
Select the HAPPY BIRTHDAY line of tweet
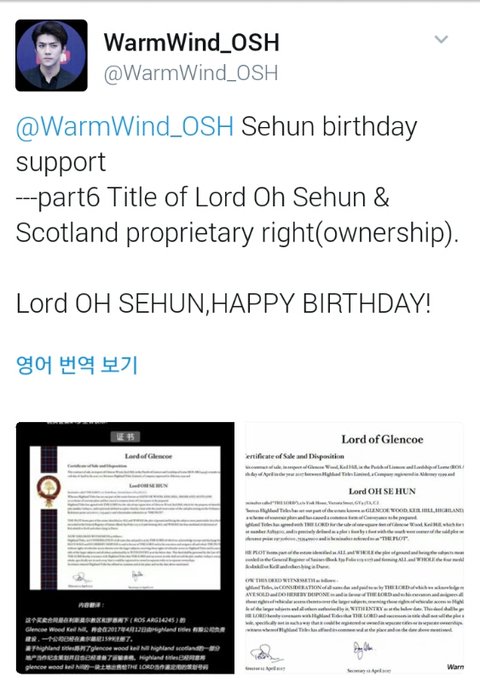pos(223,303)
